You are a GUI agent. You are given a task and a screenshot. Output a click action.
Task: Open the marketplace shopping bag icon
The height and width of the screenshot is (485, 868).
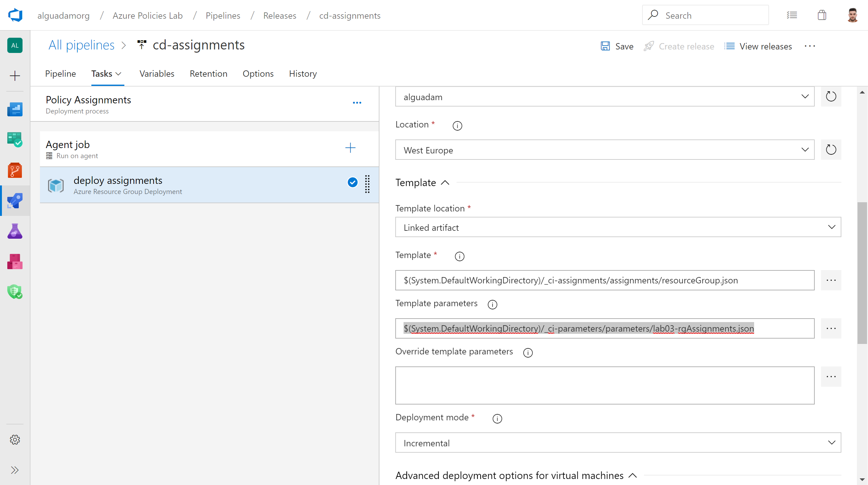tap(822, 15)
